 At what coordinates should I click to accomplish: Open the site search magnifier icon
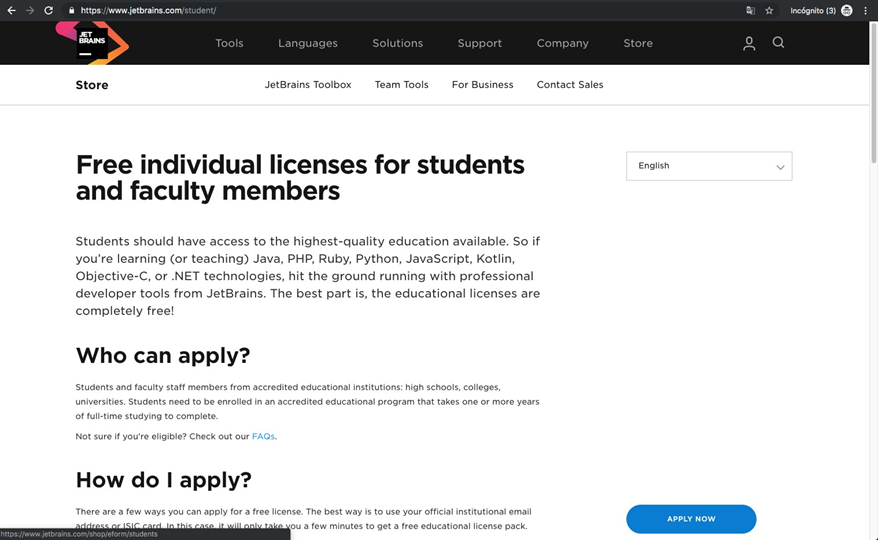(778, 43)
